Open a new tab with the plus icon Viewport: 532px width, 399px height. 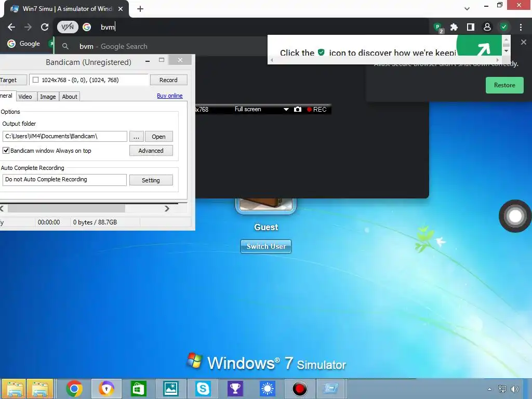(140, 9)
